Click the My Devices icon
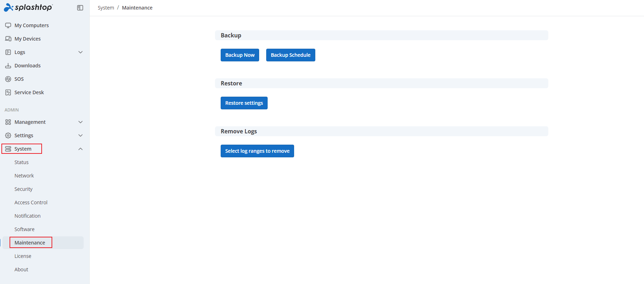 (8, 39)
